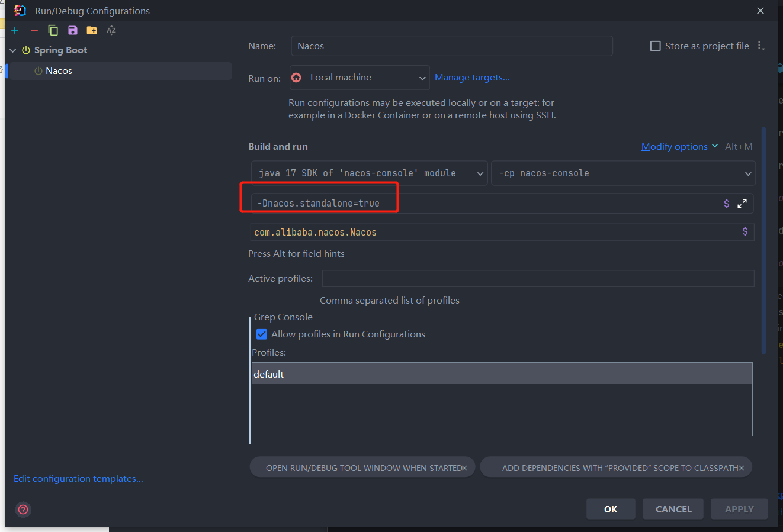
Task: Collapse the Spring Boot tree node
Action: (x=13, y=50)
